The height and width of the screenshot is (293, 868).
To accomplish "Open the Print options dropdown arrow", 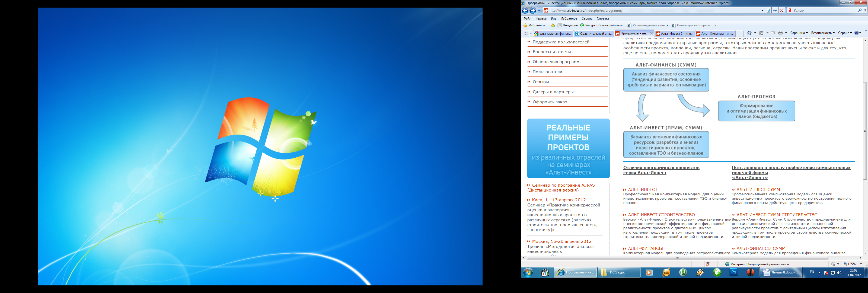I will pos(786,33).
